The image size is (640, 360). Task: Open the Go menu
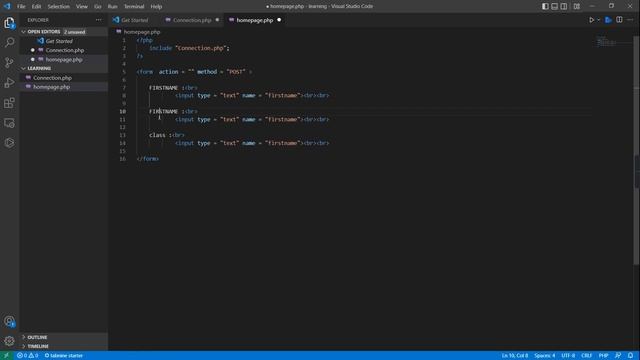coord(98,7)
